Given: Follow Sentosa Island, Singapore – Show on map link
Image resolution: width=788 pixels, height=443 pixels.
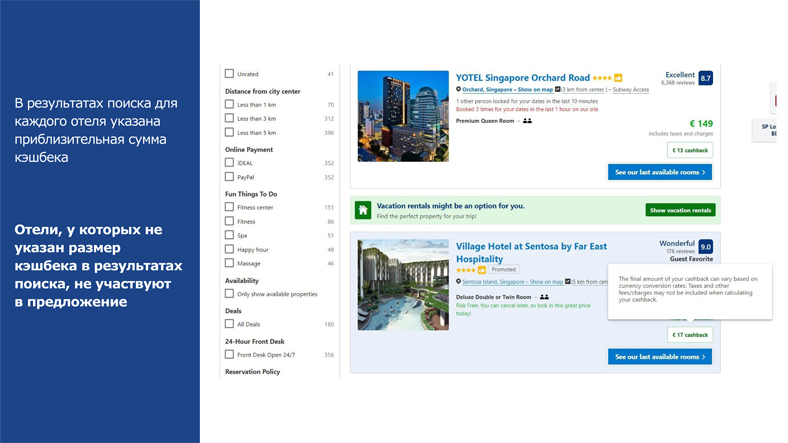Looking at the screenshot, I should click(x=513, y=282).
